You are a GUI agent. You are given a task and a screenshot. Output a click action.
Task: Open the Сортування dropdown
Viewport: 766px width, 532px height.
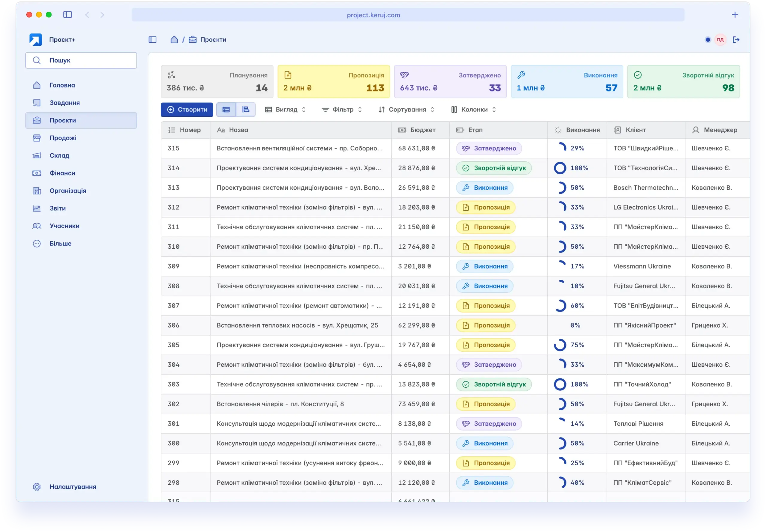click(406, 110)
